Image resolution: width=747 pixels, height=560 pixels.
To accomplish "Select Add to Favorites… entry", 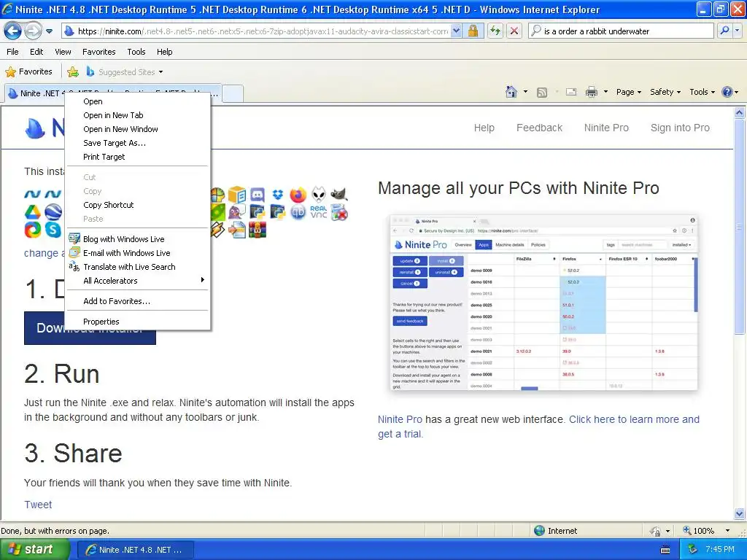I will pyautogui.click(x=137, y=301).
